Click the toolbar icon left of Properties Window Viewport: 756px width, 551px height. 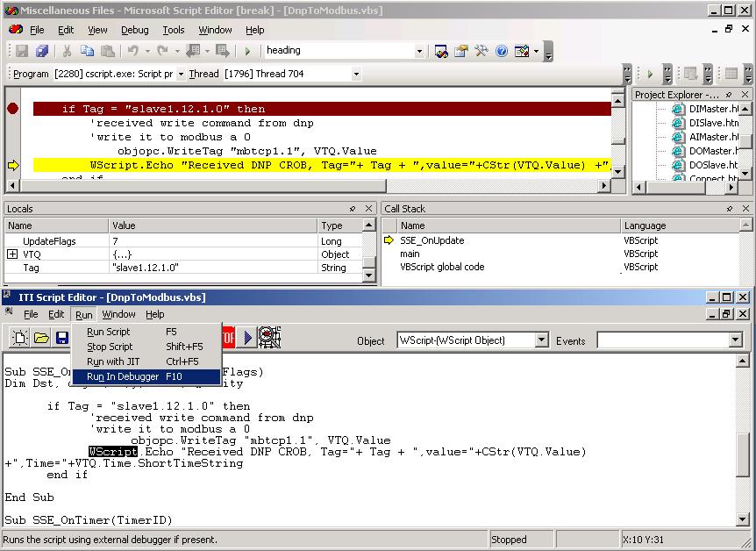point(440,51)
